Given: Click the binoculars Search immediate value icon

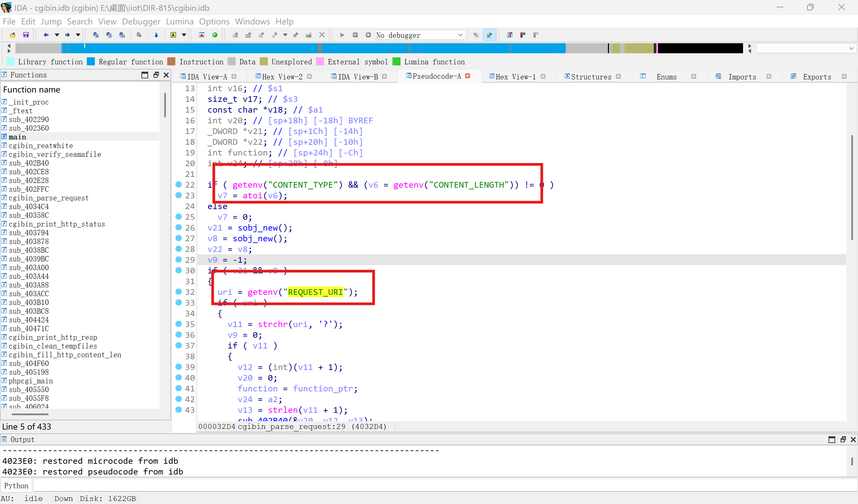Looking at the screenshot, I should (96, 35).
